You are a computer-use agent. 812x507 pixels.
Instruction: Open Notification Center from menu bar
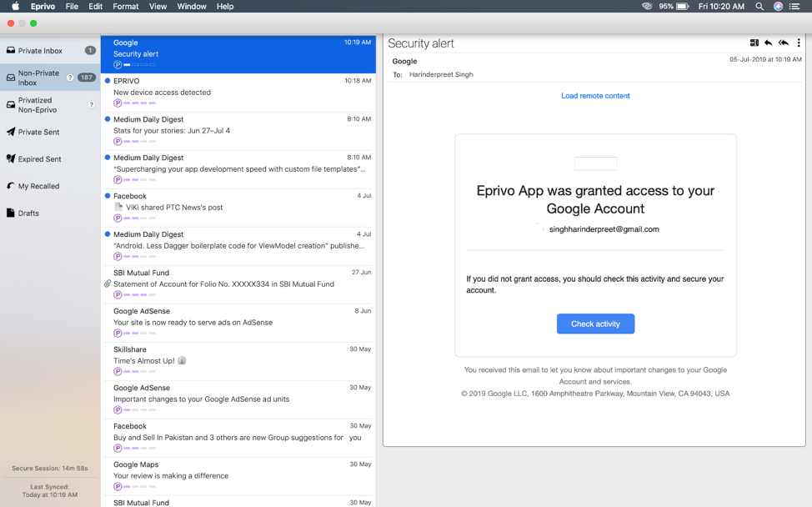pyautogui.click(x=794, y=6)
